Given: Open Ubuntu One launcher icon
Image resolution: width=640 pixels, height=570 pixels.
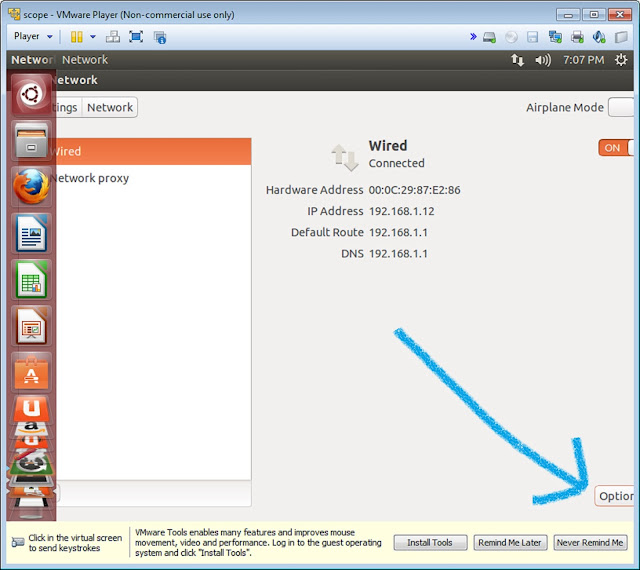Looking at the screenshot, I should point(31,408).
